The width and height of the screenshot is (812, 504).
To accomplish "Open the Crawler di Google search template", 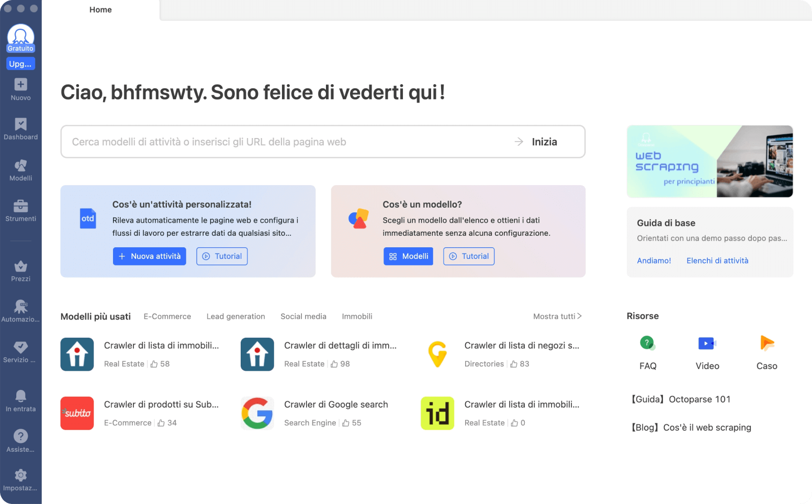I will coord(336,405).
